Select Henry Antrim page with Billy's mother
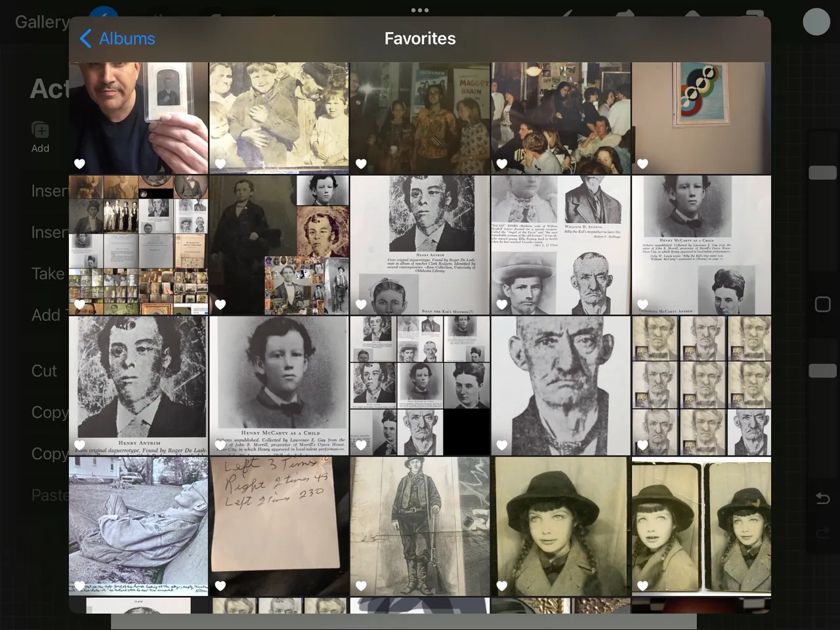The image size is (840, 630). [x=420, y=245]
